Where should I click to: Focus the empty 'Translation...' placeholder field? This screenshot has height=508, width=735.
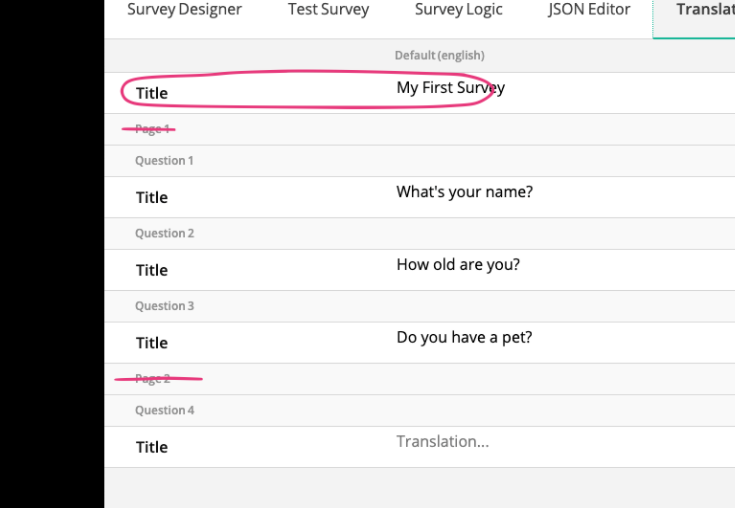442,442
